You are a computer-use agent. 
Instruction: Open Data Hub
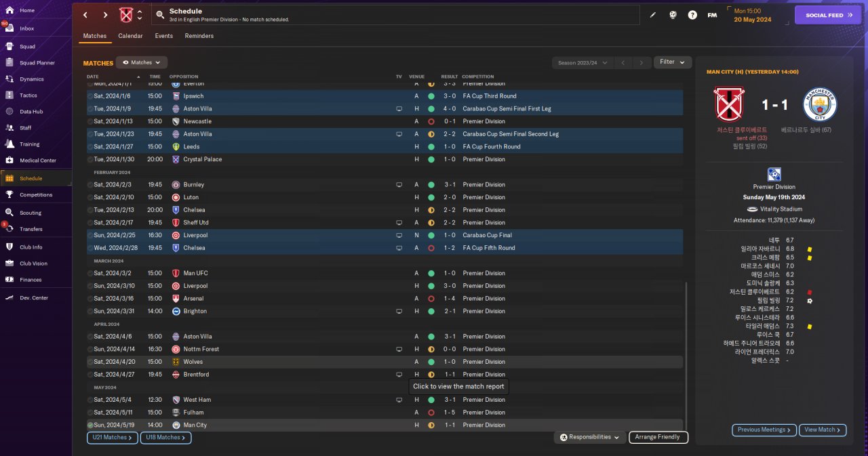point(31,112)
